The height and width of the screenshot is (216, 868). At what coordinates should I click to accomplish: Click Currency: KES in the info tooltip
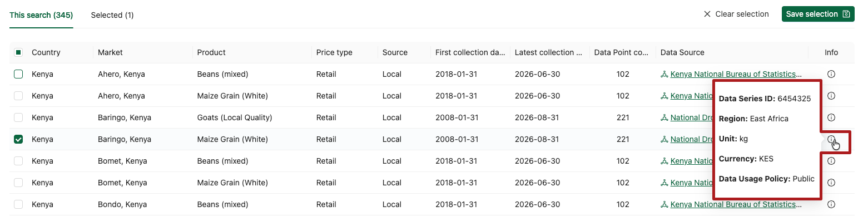coord(746,159)
